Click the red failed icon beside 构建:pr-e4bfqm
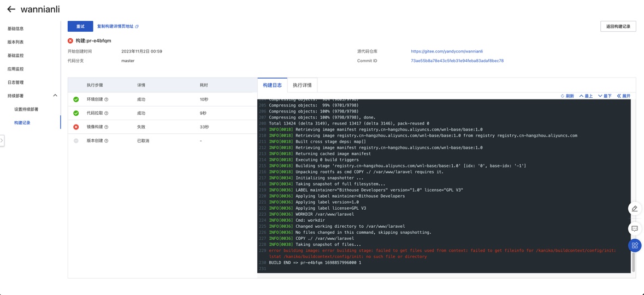Image resolution: width=644 pixels, height=295 pixels. tap(70, 40)
